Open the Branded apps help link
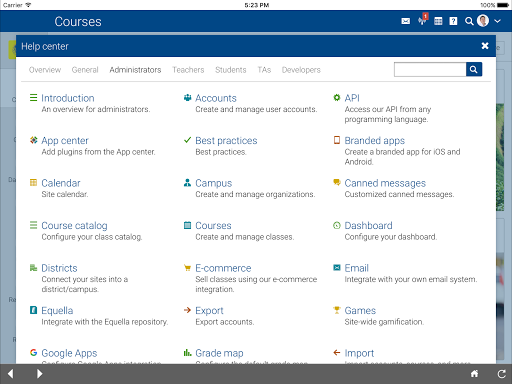This screenshot has width=512, height=384. tap(374, 141)
